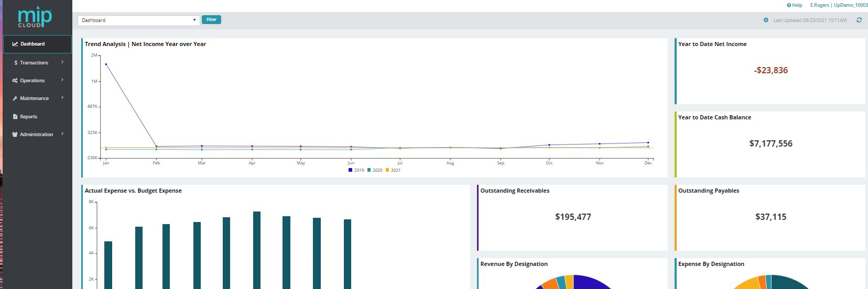The width and height of the screenshot is (868, 289).
Task: Click the Administration users icon
Action: [15, 134]
